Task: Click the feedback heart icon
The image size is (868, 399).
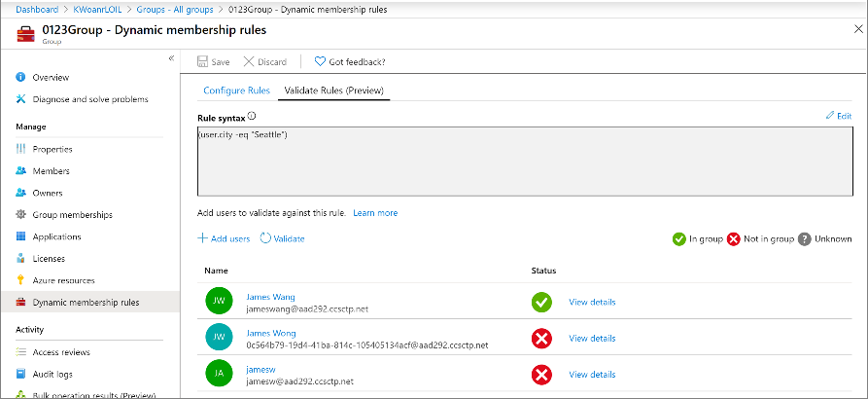Action: click(320, 61)
